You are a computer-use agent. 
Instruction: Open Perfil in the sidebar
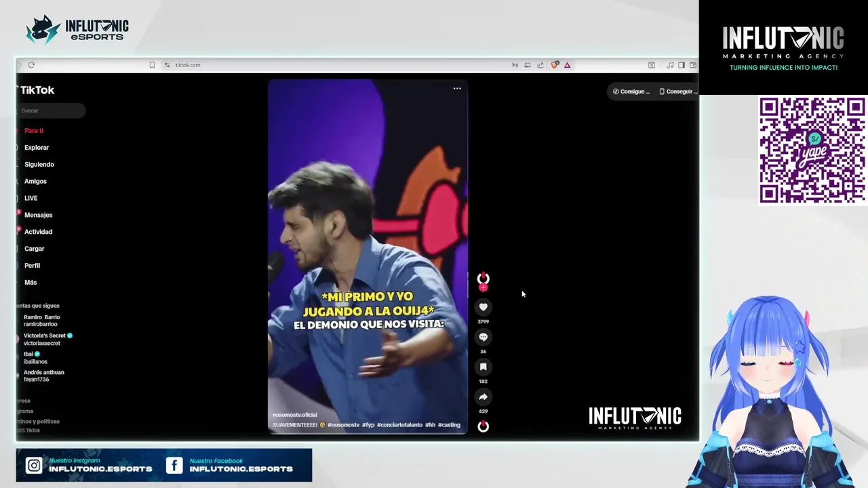(x=32, y=266)
